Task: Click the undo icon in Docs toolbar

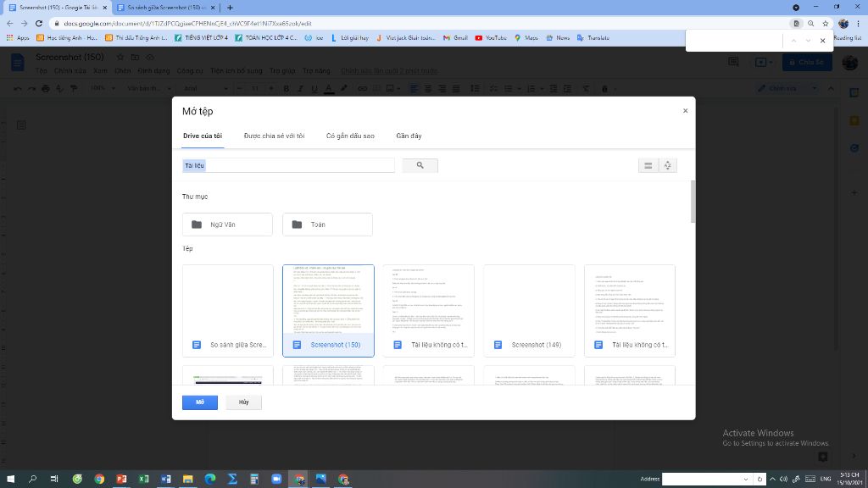Action: coord(18,88)
